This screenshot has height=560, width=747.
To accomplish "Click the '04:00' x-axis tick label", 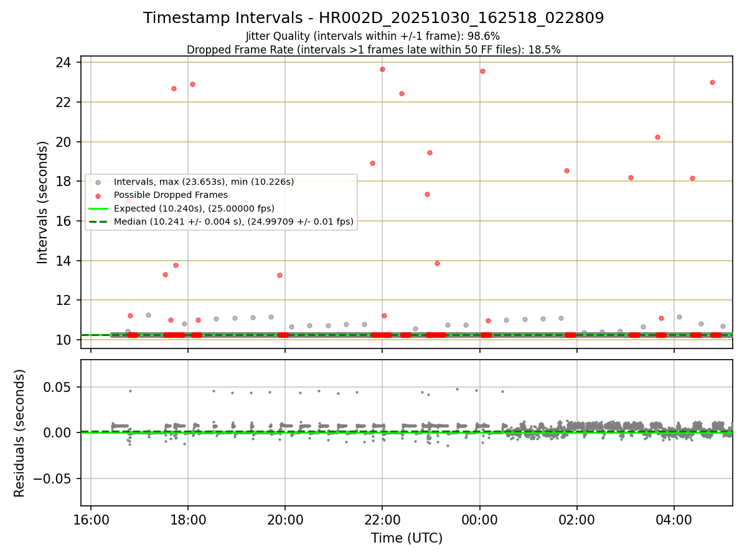I will 674,519.
